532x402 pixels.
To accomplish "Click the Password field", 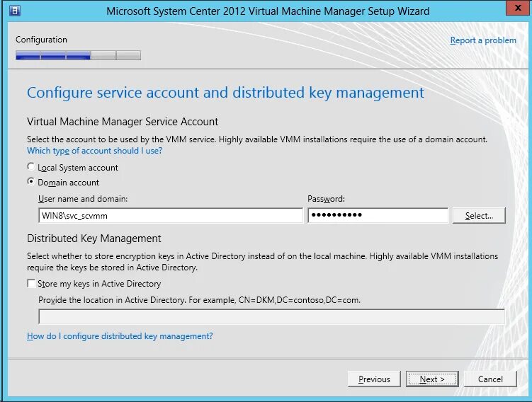I will pyautogui.click(x=378, y=216).
